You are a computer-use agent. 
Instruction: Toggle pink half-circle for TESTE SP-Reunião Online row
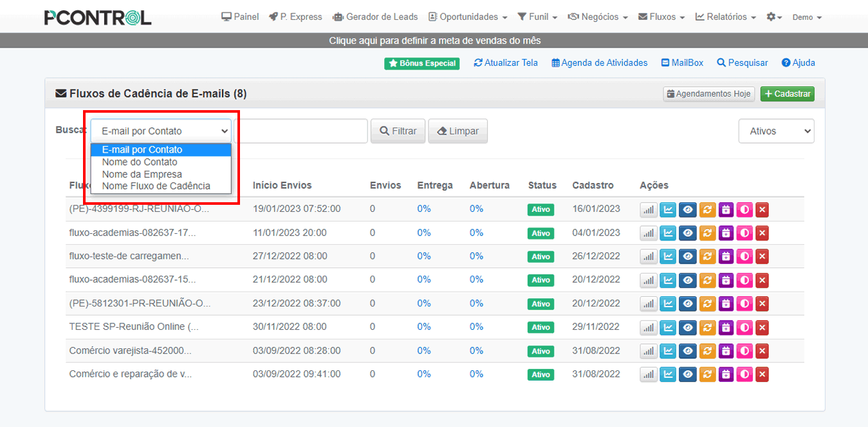point(744,328)
